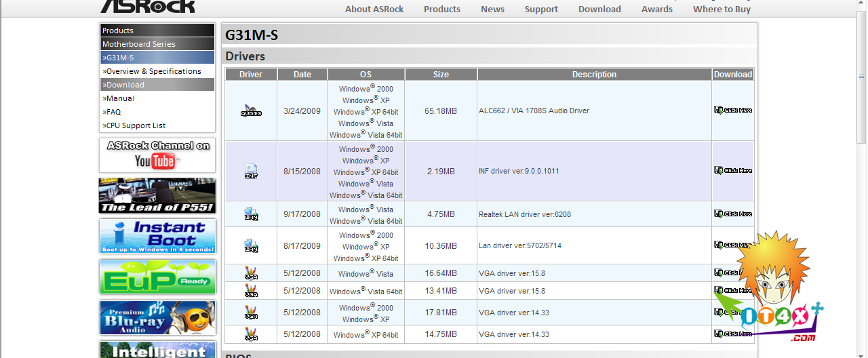
Task: Open Where to Buy page
Action: click(722, 9)
